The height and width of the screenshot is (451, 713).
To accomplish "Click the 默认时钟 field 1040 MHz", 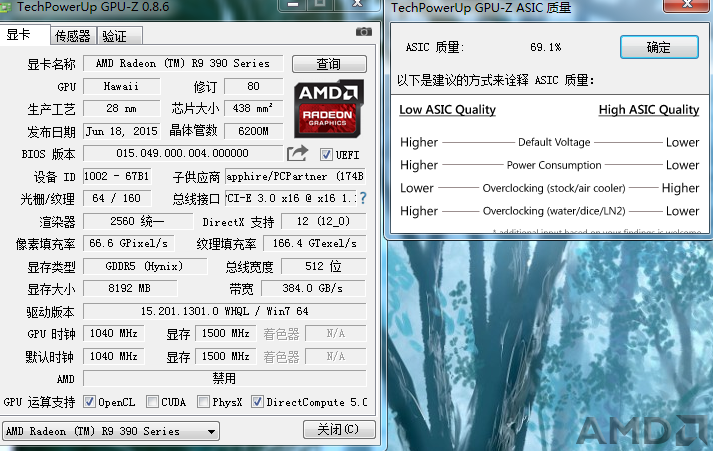I will coord(114,356).
